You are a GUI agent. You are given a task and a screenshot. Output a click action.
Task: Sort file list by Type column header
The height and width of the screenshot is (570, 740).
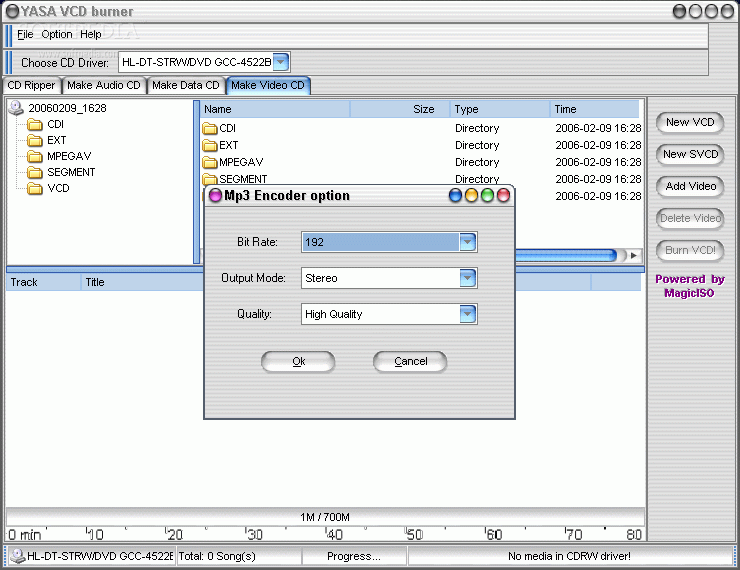click(500, 109)
